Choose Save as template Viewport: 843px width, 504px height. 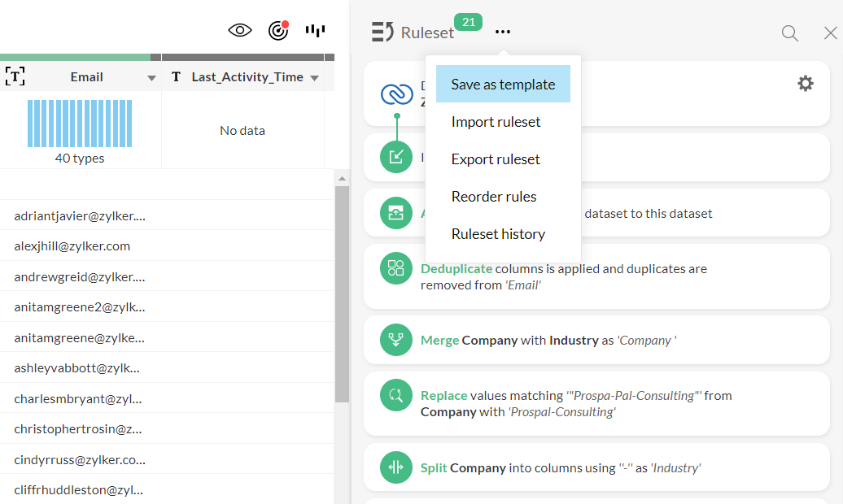(x=503, y=84)
